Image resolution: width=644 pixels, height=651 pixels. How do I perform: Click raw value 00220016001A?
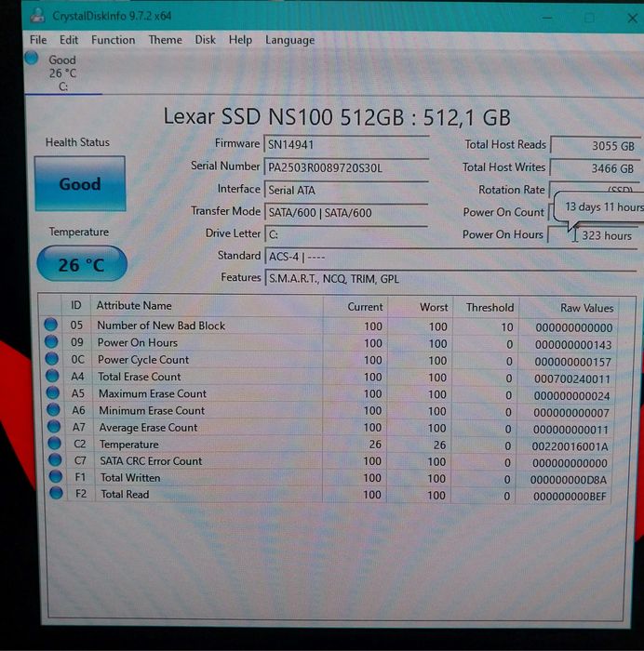(570, 446)
